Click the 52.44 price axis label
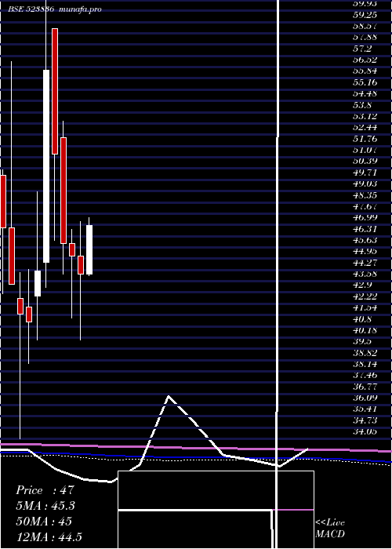392x549 pixels. click(365, 128)
